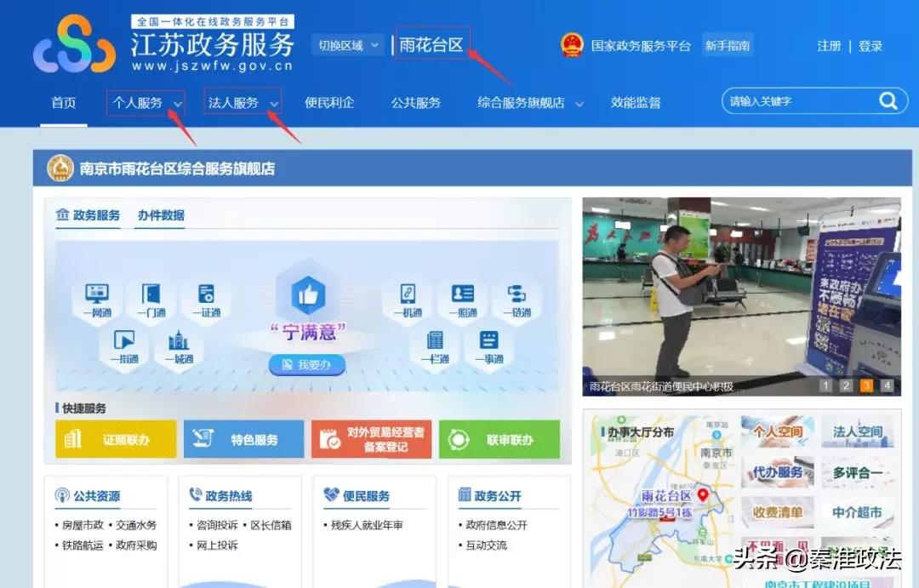
Task: Open 国家政务服务平台 via its emblem icon
Action: (570, 46)
